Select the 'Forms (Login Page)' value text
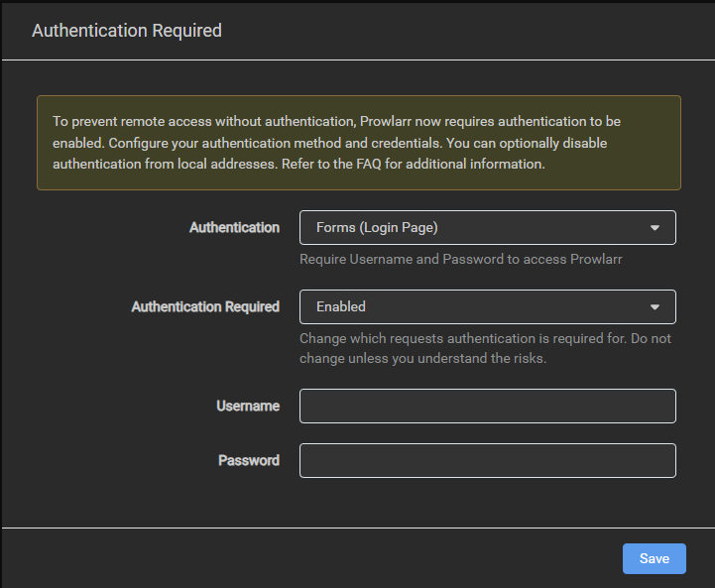Viewport: 715px width, 588px height. click(x=377, y=227)
